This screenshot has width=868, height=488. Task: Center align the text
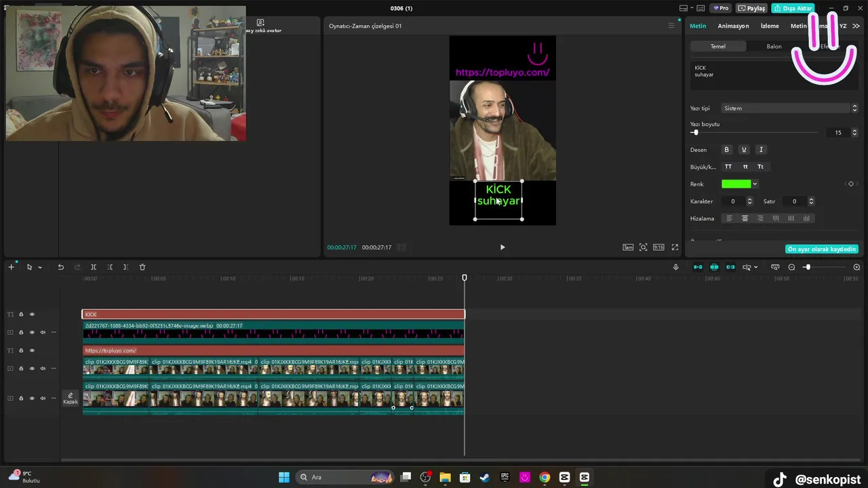[745, 218]
